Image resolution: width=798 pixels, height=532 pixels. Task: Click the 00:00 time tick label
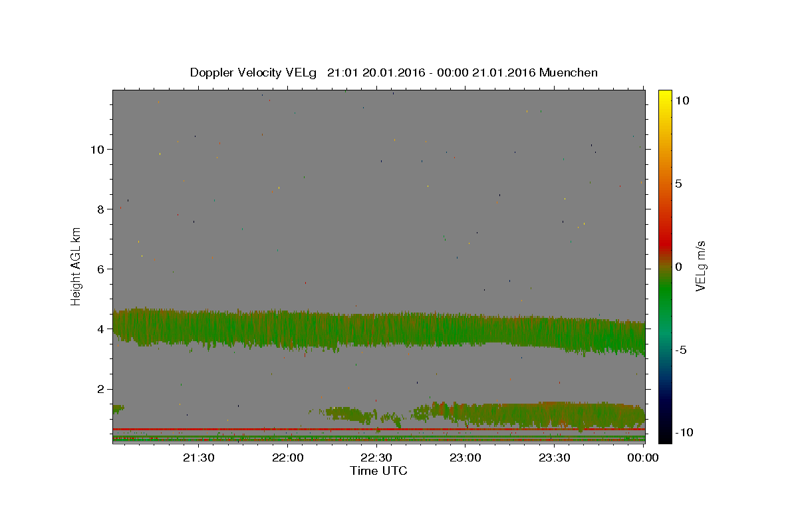tap(642, 458)
